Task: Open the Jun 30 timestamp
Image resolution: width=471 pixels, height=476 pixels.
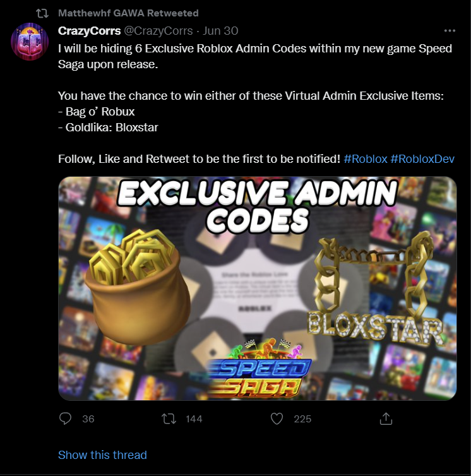Action: coord(220,31)
